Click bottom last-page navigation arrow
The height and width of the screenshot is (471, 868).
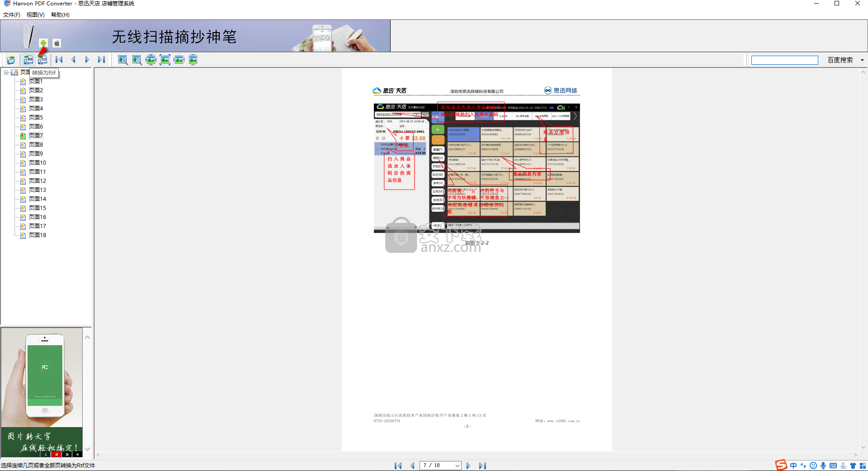(482, 466)
